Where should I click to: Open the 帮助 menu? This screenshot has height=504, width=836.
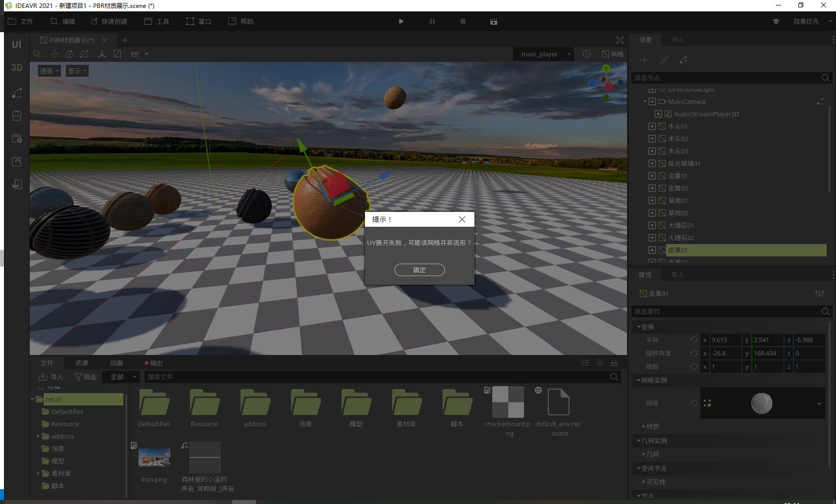coord(241,21)
